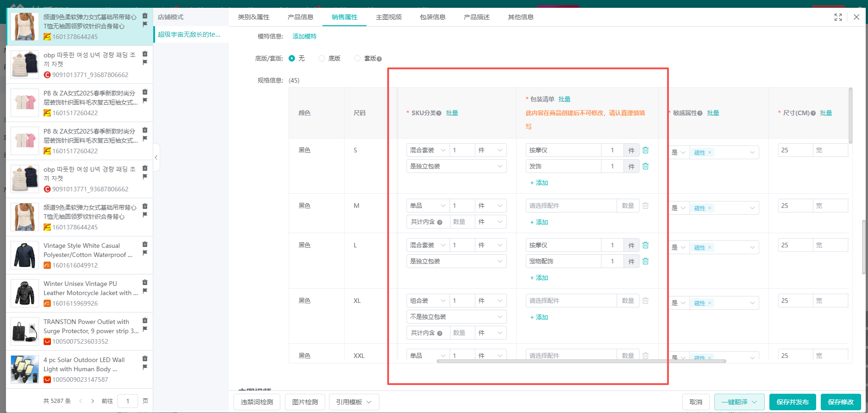
Task: Remove the 磁性 tag from sensitive attributes
Action: (x=710, y=152)
